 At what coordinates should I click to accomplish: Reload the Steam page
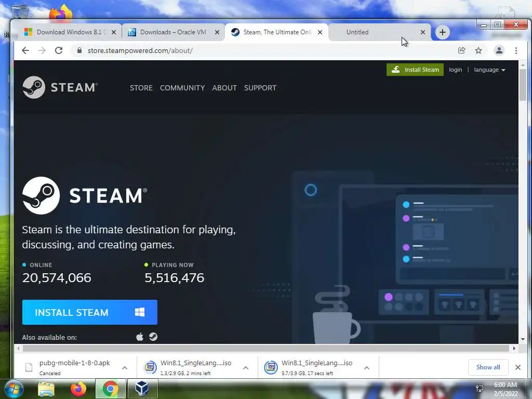coord(59,50)
